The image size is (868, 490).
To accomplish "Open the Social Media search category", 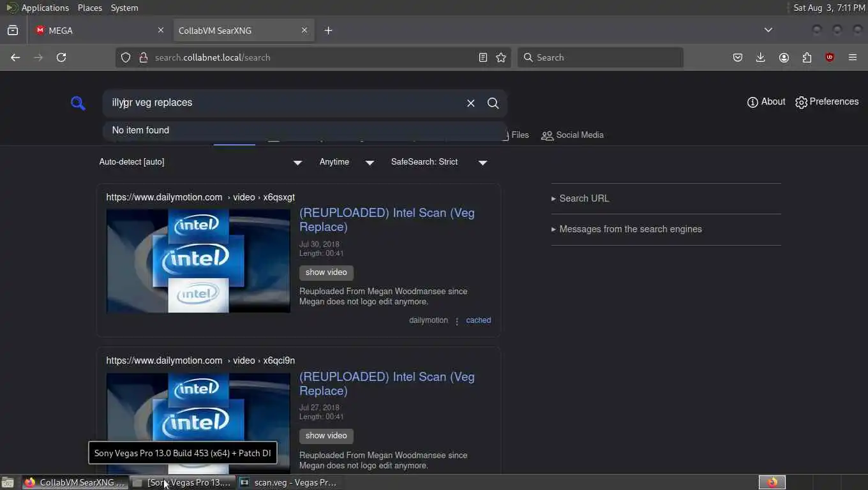I will [x=572, y=135].
